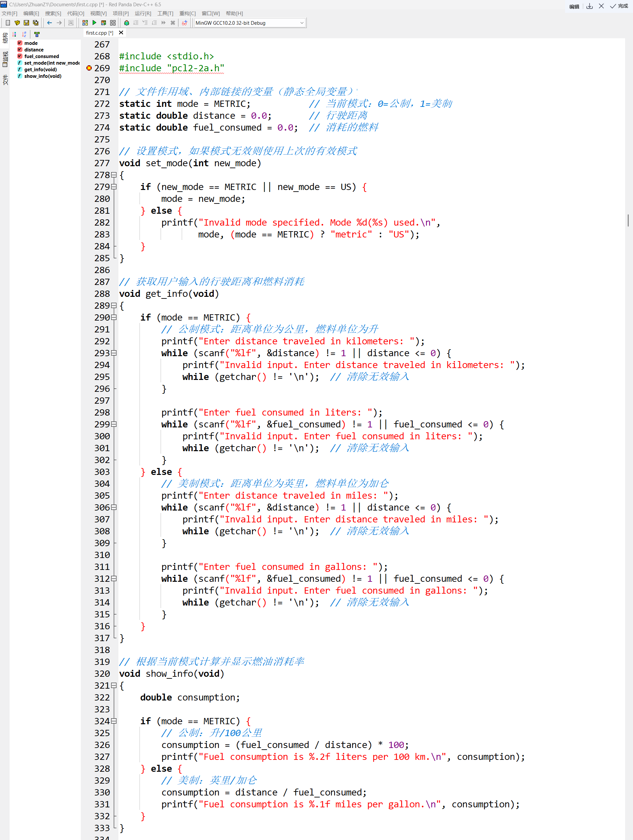Click the Stop execution X icon
The width and height of the screenshot is (633, 840).
pos(173,23)
